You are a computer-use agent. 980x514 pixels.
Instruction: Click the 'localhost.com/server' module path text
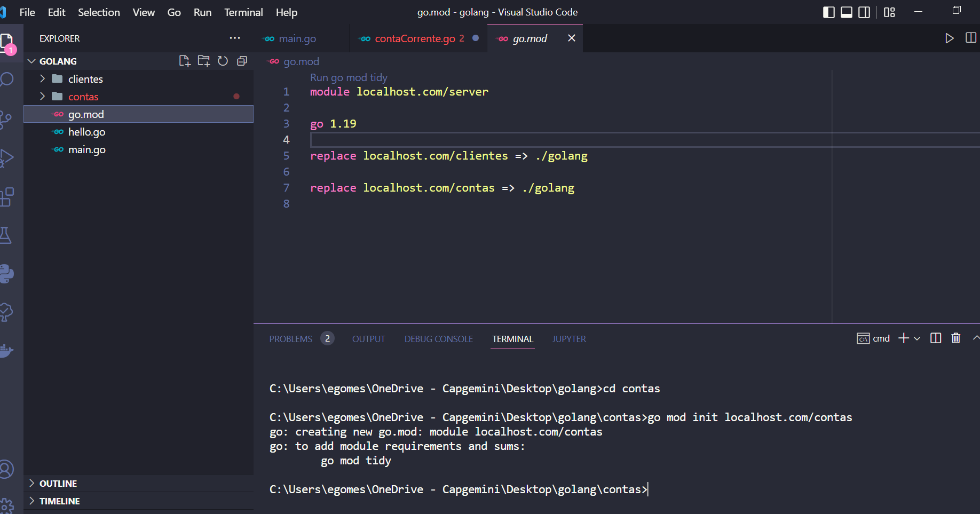pos(422,92)
